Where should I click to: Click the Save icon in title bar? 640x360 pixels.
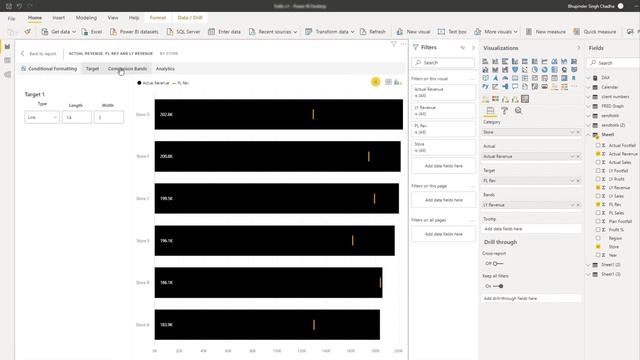(x=9, y=6)
